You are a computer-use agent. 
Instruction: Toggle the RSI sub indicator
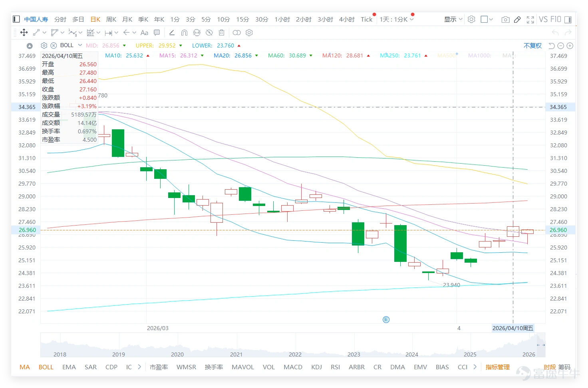pyautogui.click(x=336, y=367)
